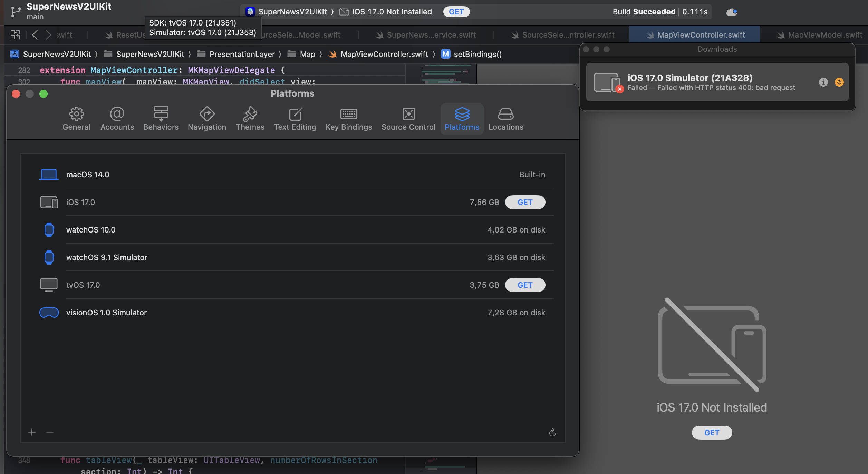This screenshot has width=868, height=474.
Task: Open the Behaviors preferences tab
Action: tap(161, 119)
